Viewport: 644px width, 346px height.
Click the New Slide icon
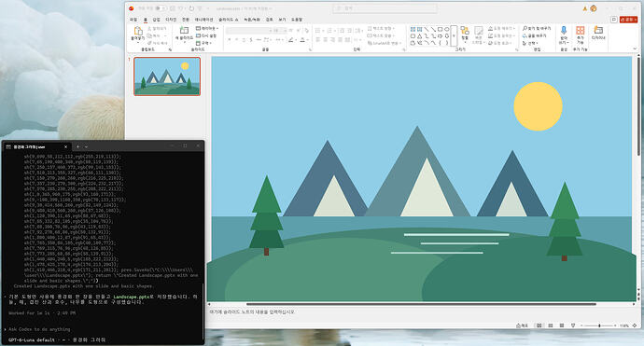coord(184,30)
